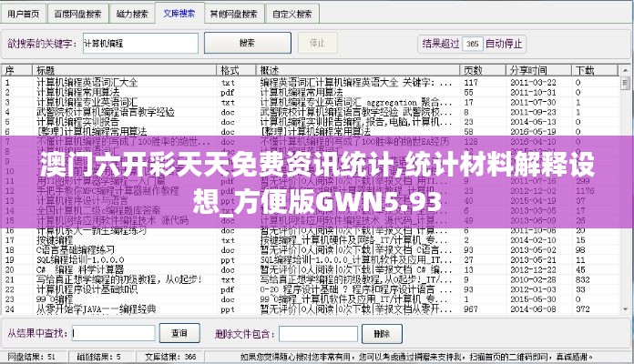Image resolution: width=634 pixels, height=364 pixels.
Task: Click the result limit field showing 365
Action: tap(473, 43)
